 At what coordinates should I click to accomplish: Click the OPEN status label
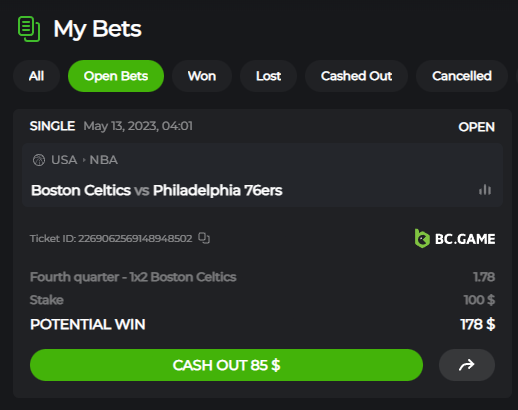click(x=476, y=127)
